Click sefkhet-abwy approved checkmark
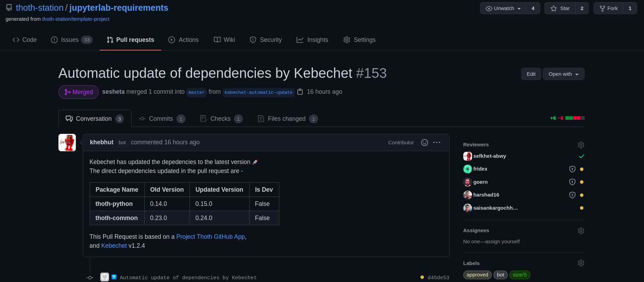The height and width of the screenshot is (282, 644). point(582,156)
